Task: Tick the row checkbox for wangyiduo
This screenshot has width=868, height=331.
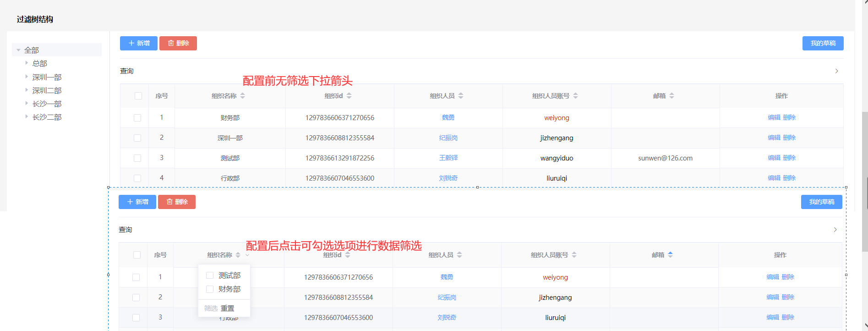Action: pos(137,158)
